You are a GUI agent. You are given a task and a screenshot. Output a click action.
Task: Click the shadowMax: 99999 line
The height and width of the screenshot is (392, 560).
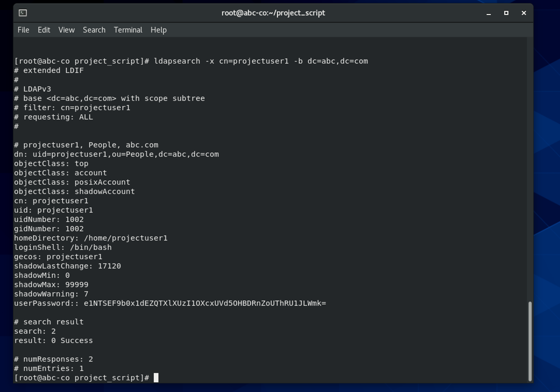point(51,284)
